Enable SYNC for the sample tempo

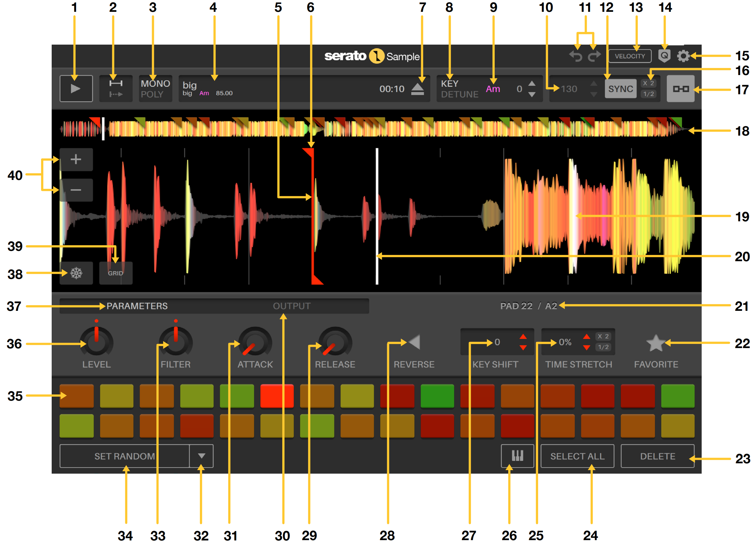pos(620,89)
